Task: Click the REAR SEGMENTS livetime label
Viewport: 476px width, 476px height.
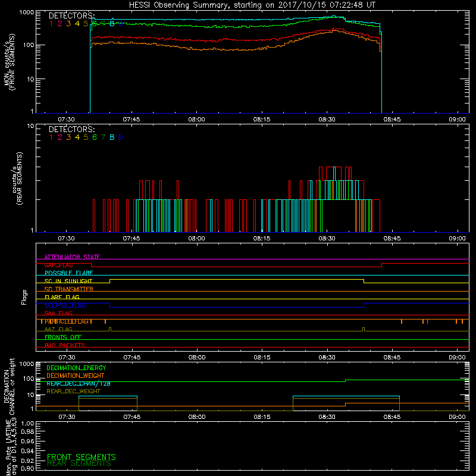Action: pyautogui.click(x=79, y=464)
